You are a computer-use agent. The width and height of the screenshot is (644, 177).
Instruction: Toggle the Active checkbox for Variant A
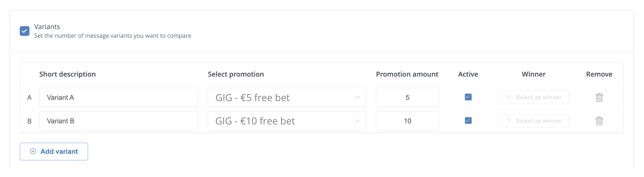point(468,97)
